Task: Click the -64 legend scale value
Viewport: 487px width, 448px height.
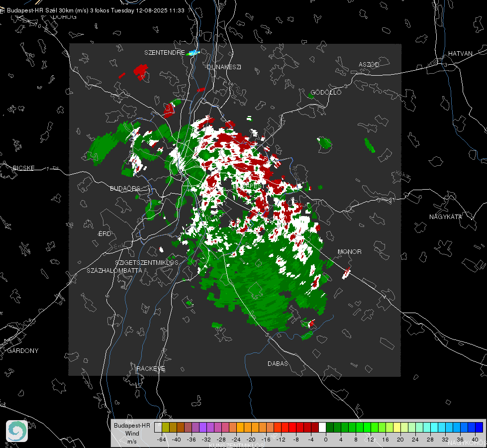Action: [x=162, y=440]
